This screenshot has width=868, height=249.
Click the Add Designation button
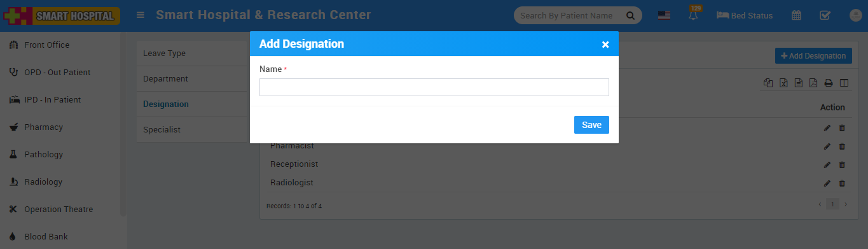click(x=813, y=56)
